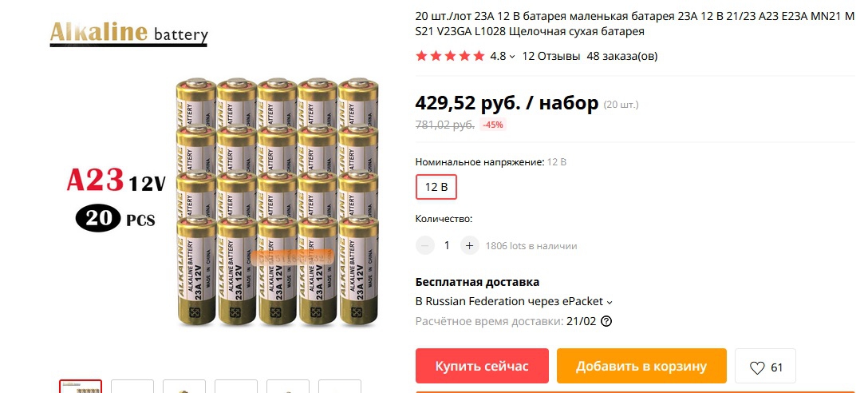The image size is (868, 393).
Task: Open the 12 Отзывы reviews link
Action: [551, 56]
